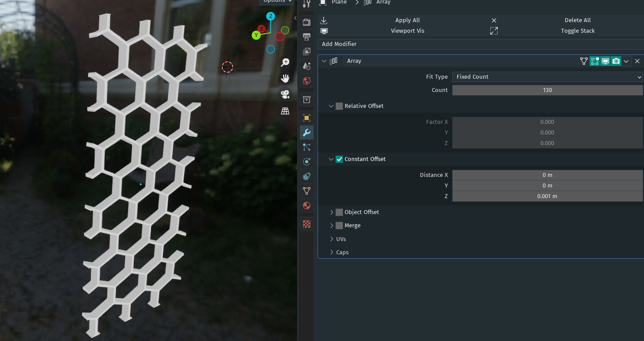Image resolution: width=644 pixels, height=341 pixels.
Task: Toggle Array modifier edit mode display
Action: (594, 61)
